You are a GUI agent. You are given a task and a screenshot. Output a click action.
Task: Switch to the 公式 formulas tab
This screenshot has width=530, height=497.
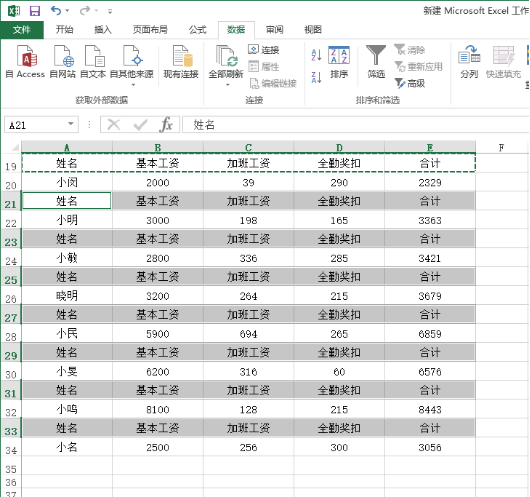[198, 30]
